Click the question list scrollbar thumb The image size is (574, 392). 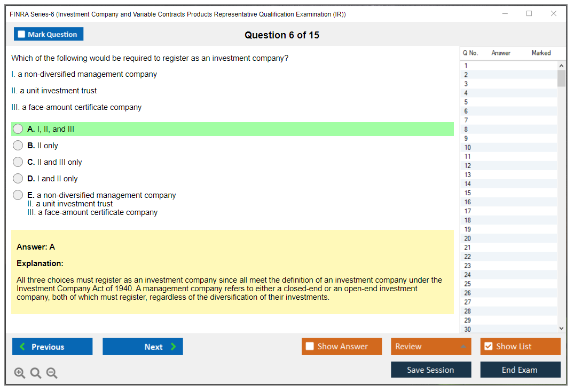(x=561, y=78)
